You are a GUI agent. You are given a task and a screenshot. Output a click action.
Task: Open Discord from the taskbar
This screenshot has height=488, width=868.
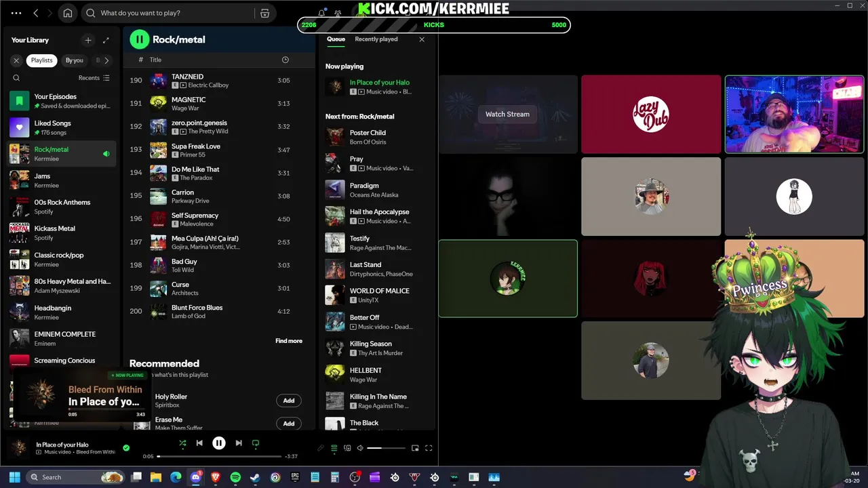pyautogui.click(x=196, y=477)
